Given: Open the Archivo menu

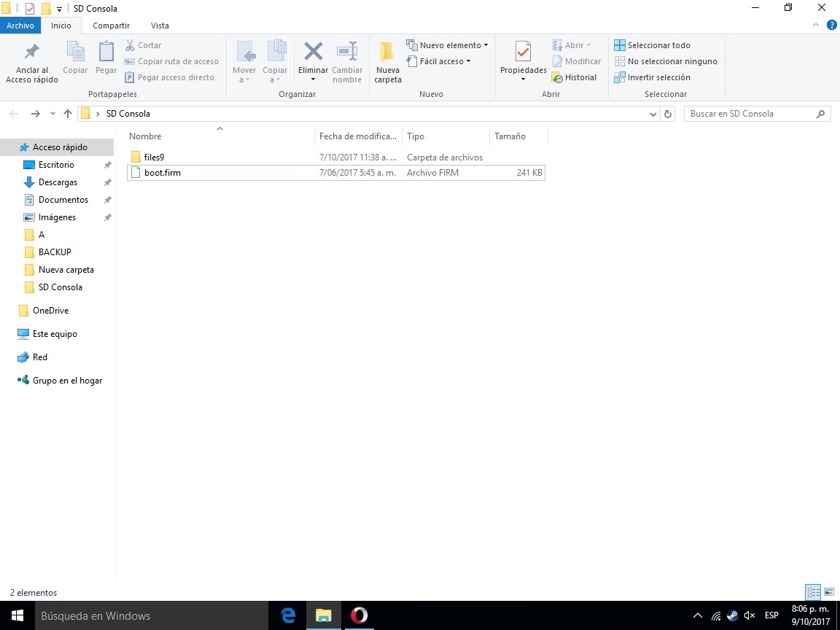Looking at the screenshot, I should coord(20,26).
